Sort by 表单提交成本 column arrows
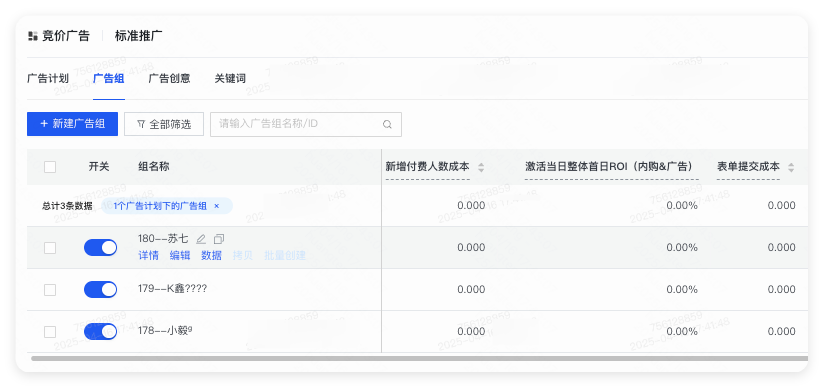The height and width of the screenshot is (387, 823). (x=791, y=168)
